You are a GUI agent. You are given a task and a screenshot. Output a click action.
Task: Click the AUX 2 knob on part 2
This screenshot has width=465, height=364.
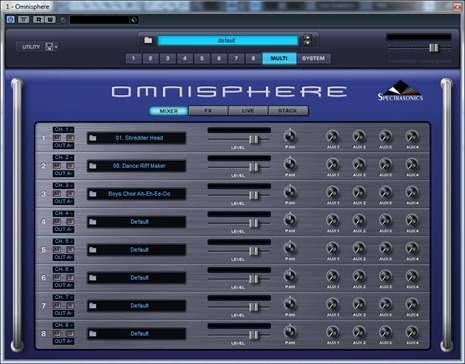click(359, 164)
